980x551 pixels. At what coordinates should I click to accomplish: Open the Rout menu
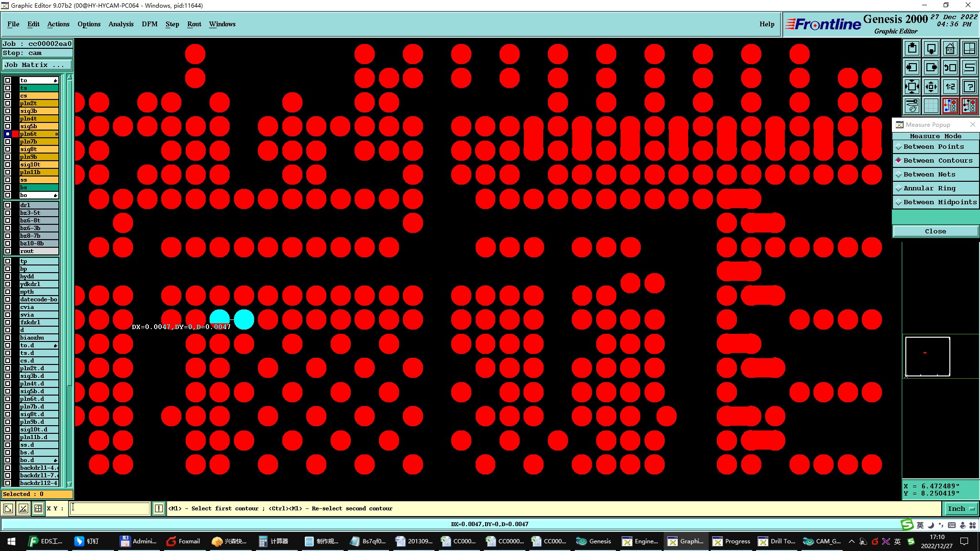point(194,24)
